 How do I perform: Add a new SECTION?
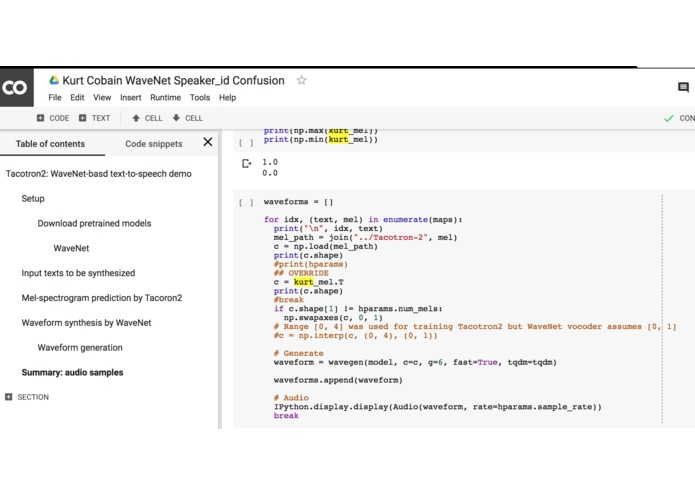27,397
